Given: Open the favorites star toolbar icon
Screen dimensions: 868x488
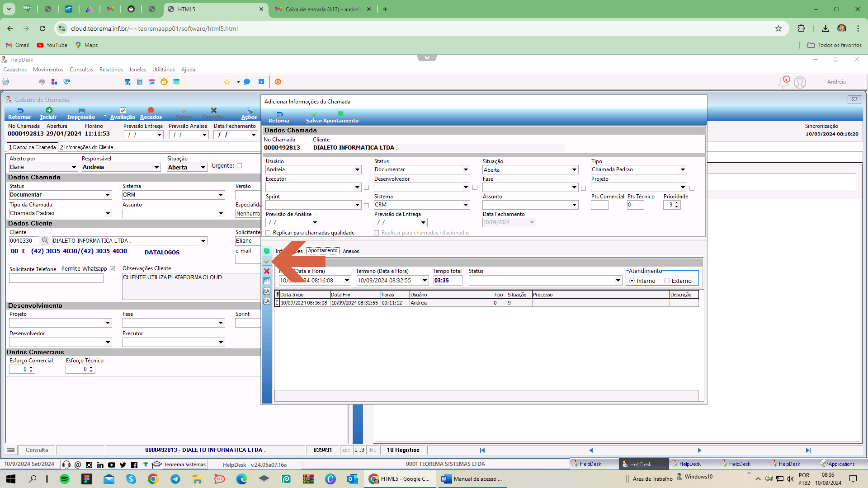Looking at the screenshot, I should tap(227, 82).
